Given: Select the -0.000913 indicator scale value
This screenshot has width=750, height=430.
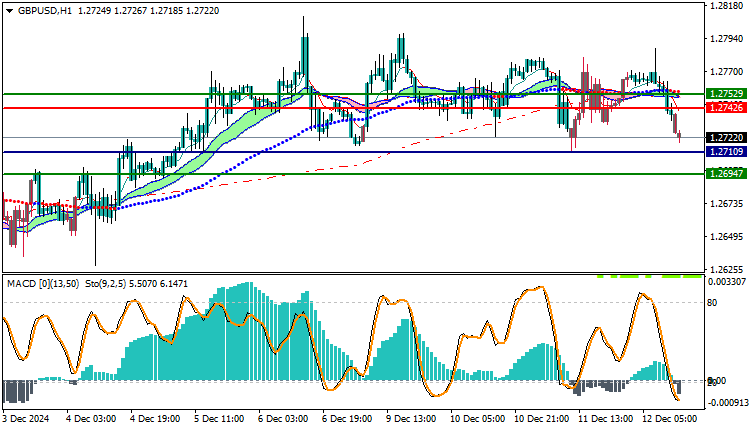Looking at the screenshot, I should [x=727, y=403].
